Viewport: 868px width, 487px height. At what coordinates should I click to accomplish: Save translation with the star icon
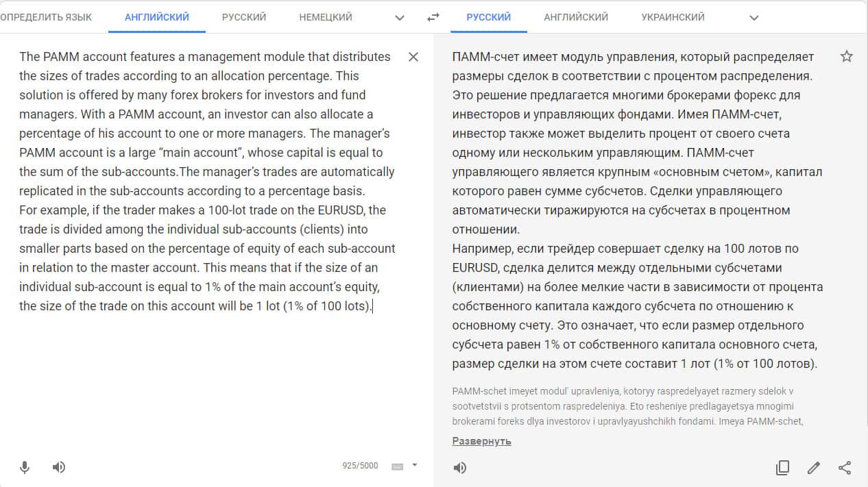pyautogui.click(x=847, y=57)
